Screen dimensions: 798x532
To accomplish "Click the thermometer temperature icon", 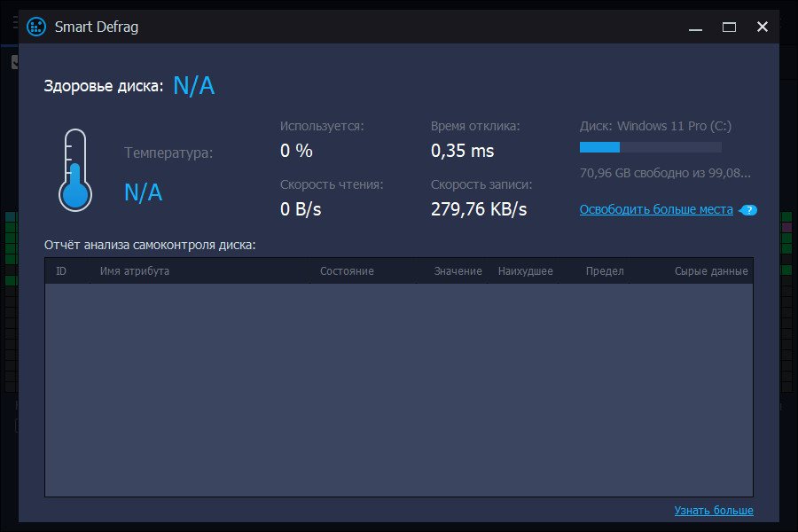I will coord(75,170).
